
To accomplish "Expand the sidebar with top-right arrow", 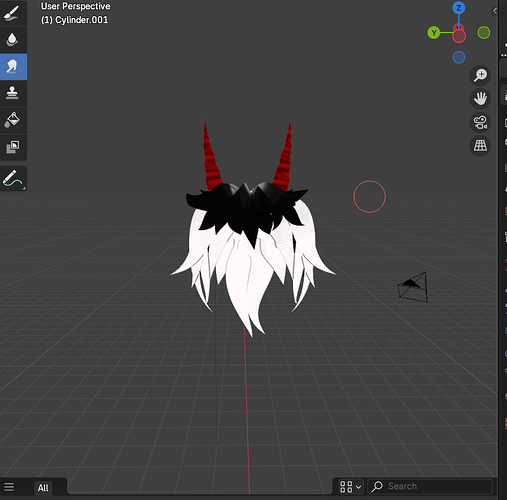I will pos(495,11).
